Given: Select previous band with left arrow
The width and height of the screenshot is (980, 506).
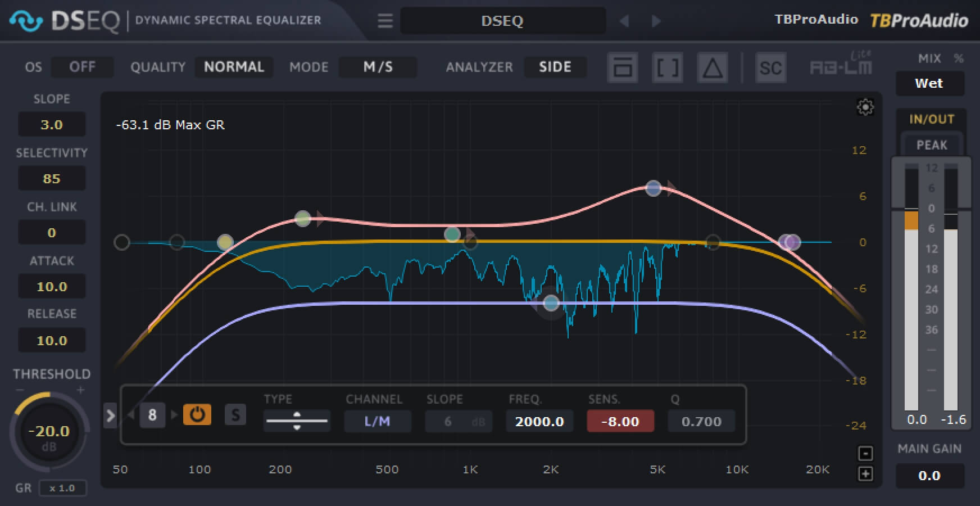Looking at the screenshot, I should click(131, 415).
